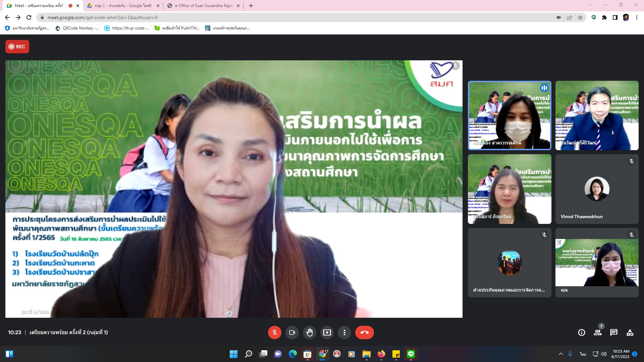Bookmark this page with star icon
Screen dimensions: 644x362
[x=580, y=17]
